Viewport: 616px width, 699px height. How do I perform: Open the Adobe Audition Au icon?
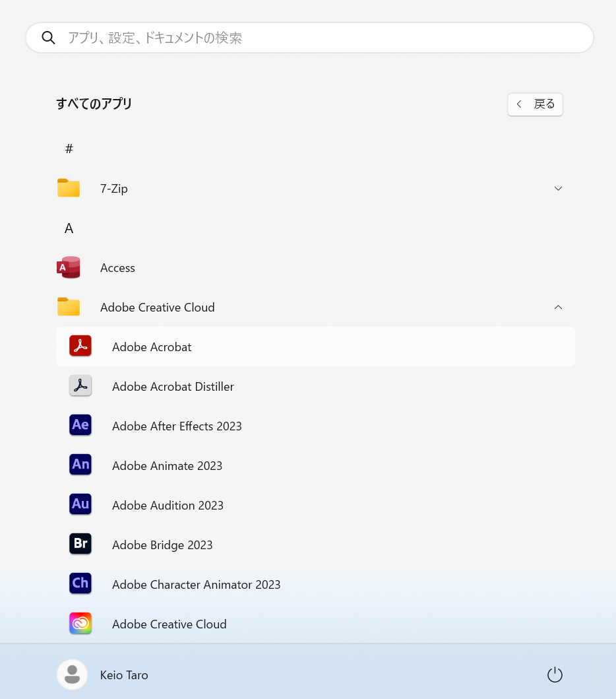point(80,505)
